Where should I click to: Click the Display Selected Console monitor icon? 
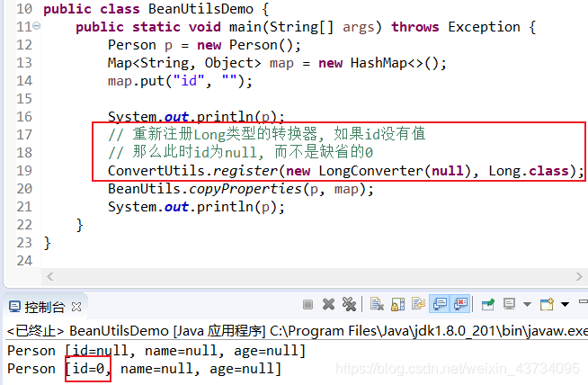click(509, 304)
